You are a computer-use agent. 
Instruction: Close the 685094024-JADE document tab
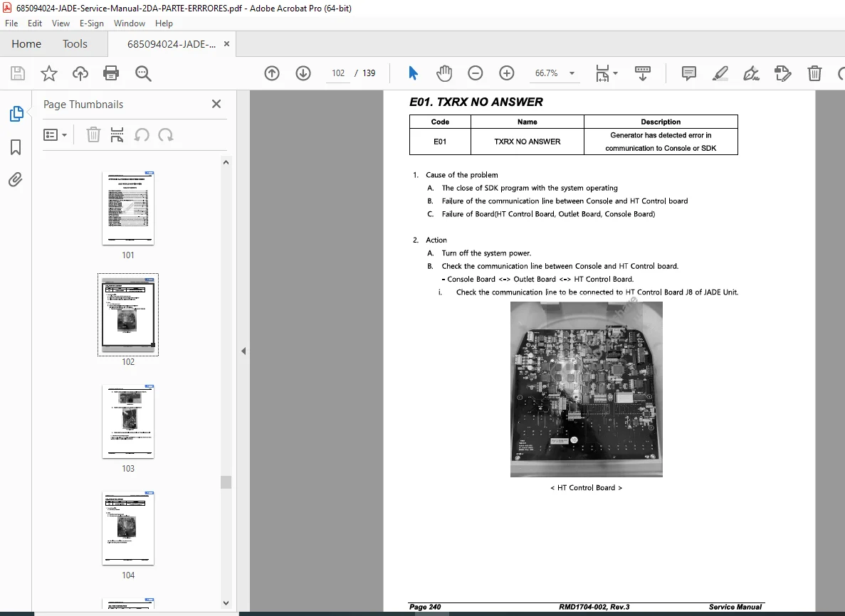click(227, 44)
